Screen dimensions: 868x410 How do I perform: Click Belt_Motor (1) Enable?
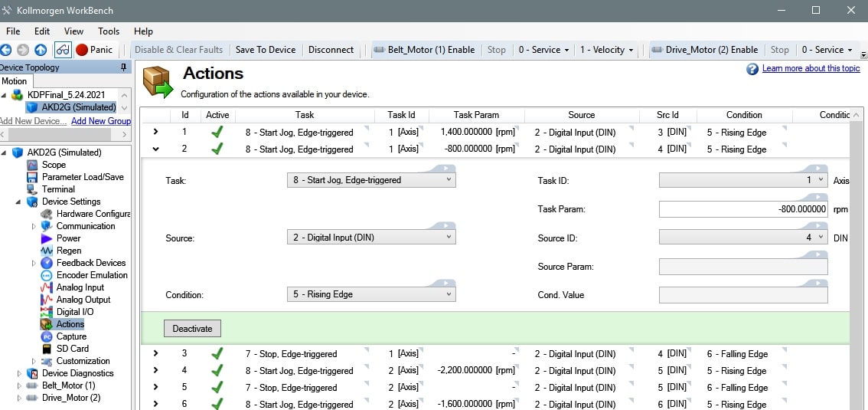pos(424,50)
